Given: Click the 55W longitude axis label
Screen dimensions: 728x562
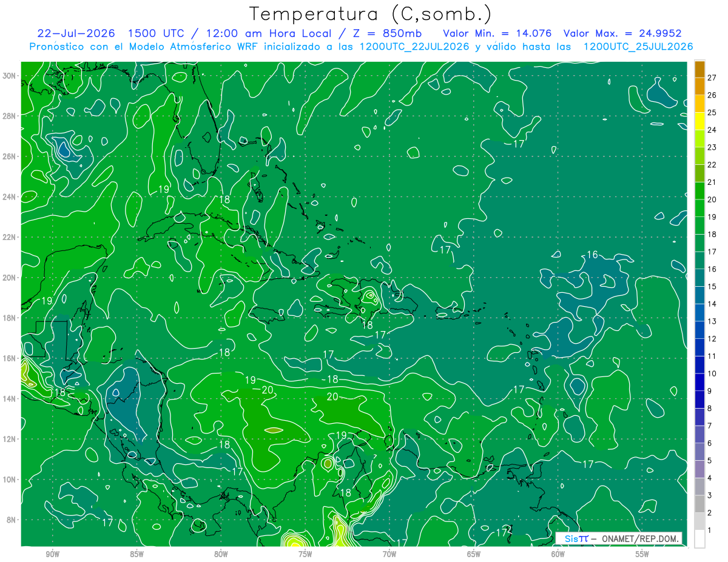Looking at the screenshot, I should coord(643,554).
